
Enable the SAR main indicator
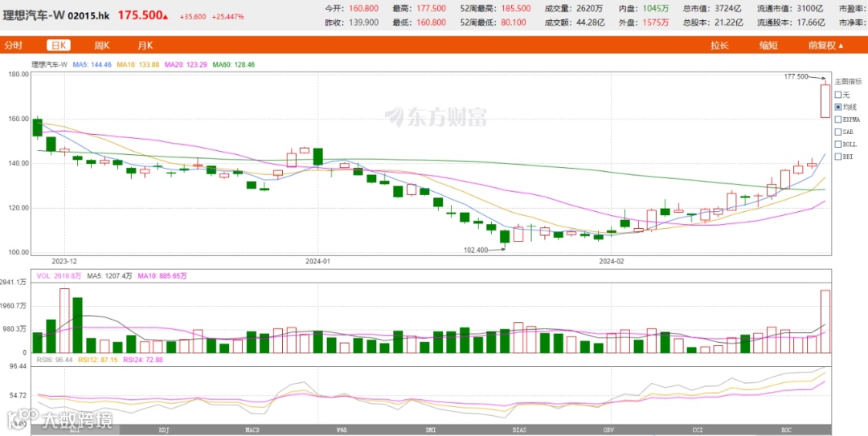(843, 132)
